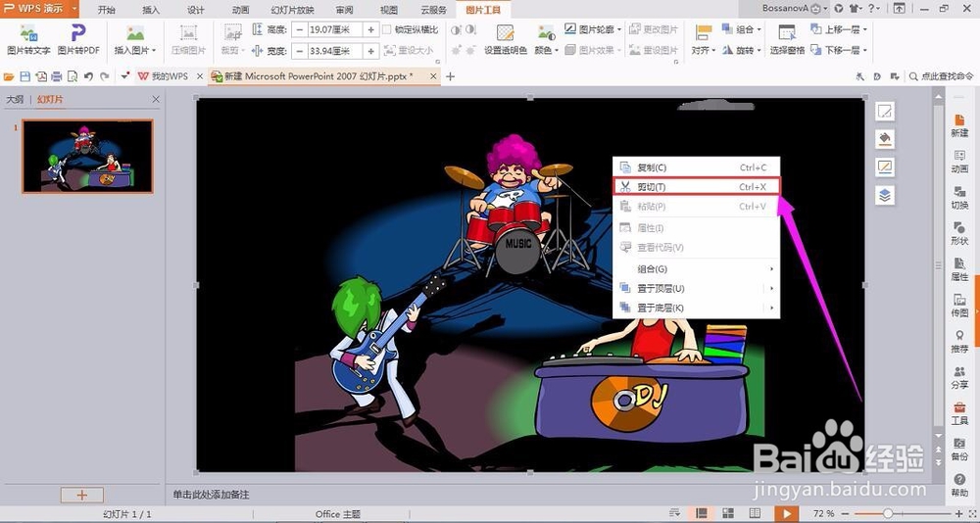980x523 pixels.
Task: Choose 复制(C) from context menu
Action: click(x=696, y=167)
